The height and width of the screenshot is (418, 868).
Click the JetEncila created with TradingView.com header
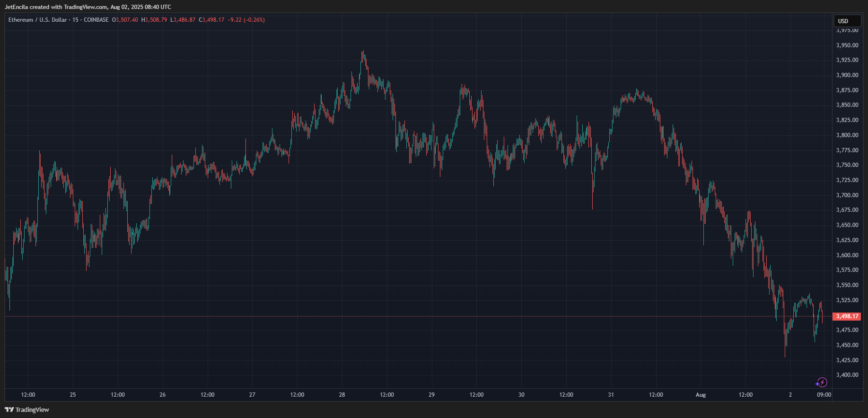click(x=88, y=7)
